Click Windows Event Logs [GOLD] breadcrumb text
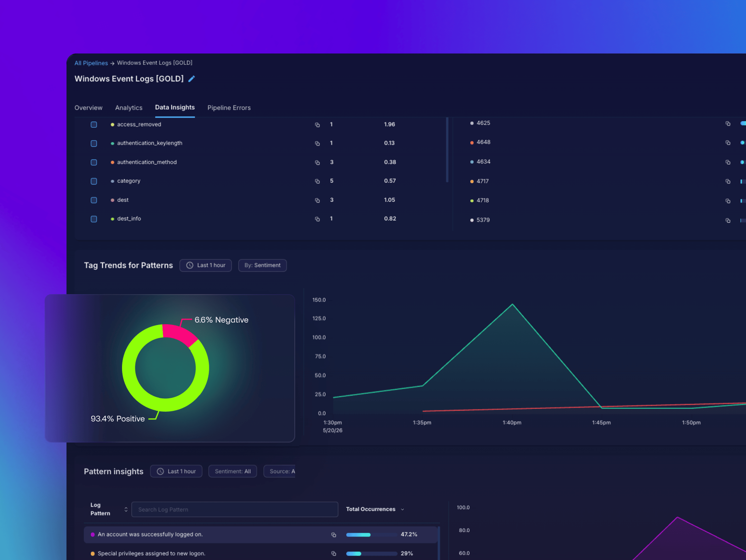 tap(155, 63)
